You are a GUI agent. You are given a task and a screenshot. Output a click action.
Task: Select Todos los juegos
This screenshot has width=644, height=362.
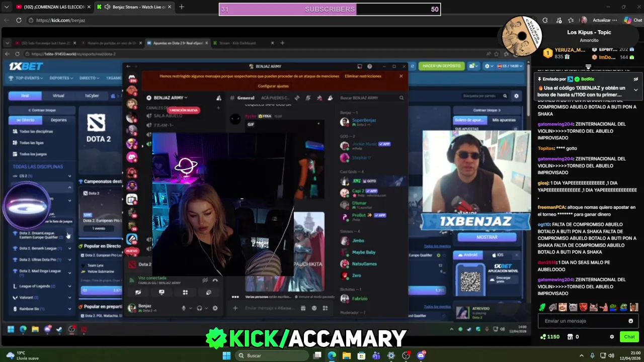pos(33,154)
